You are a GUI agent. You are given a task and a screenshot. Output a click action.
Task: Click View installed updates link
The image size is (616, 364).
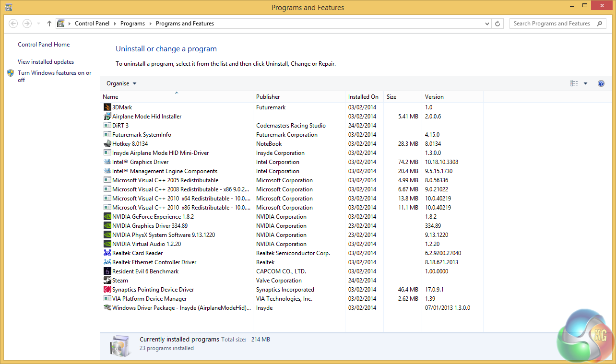point(46,62)
